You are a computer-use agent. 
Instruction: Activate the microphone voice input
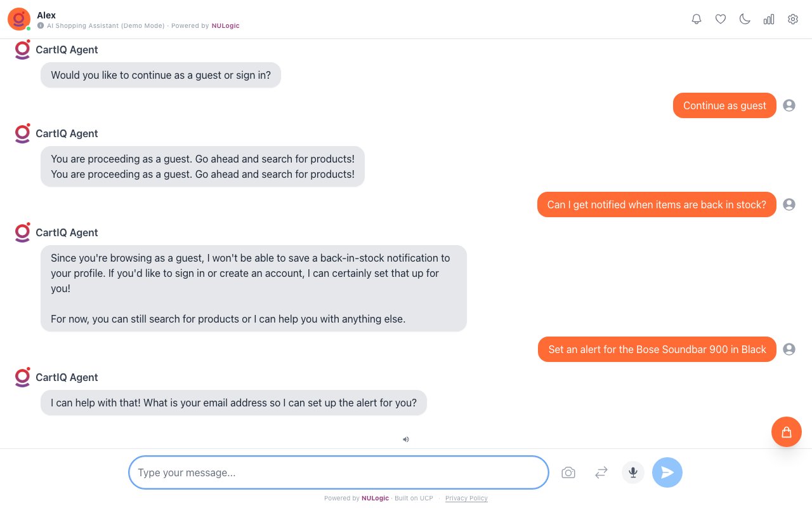[633, 472]
